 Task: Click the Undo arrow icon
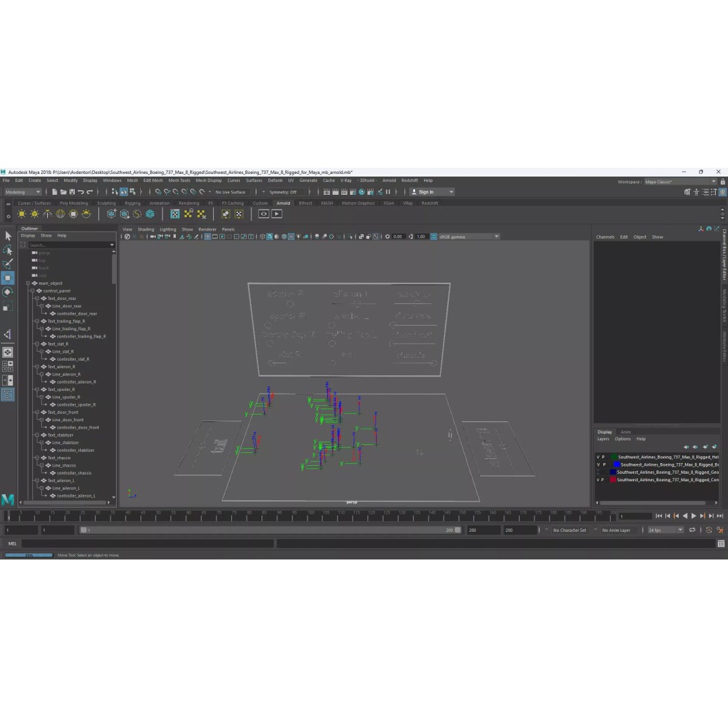[x=81, y=191]
